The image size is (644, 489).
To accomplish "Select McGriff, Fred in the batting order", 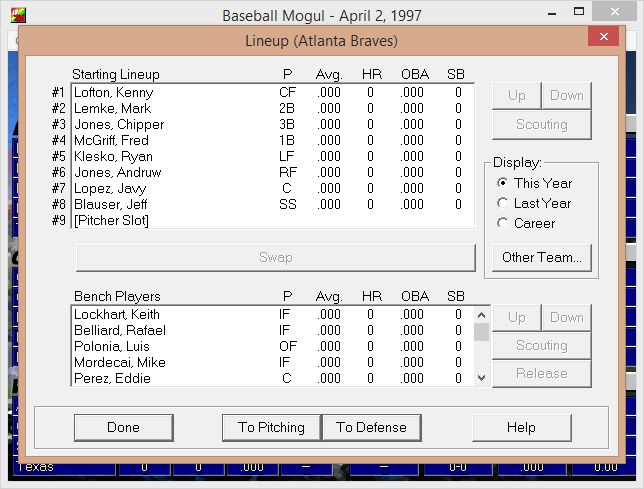I will click(x=273, y=140).
